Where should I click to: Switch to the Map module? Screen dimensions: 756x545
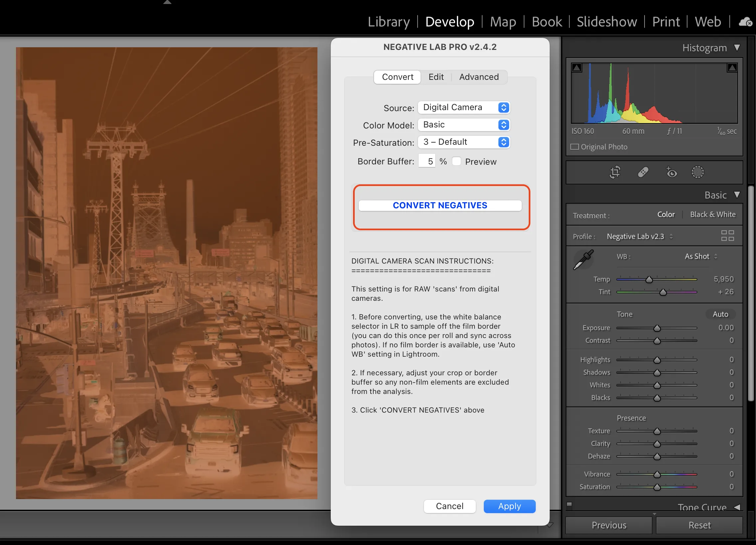[503, 22]
